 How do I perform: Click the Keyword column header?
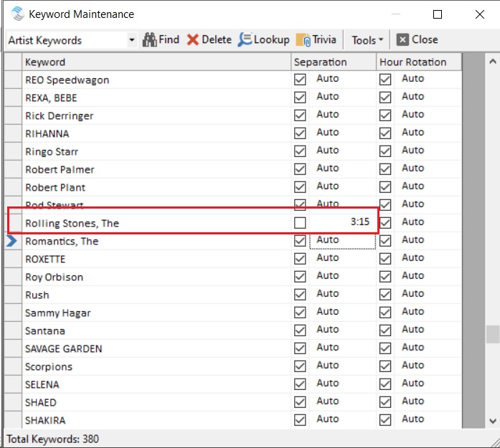156,62
